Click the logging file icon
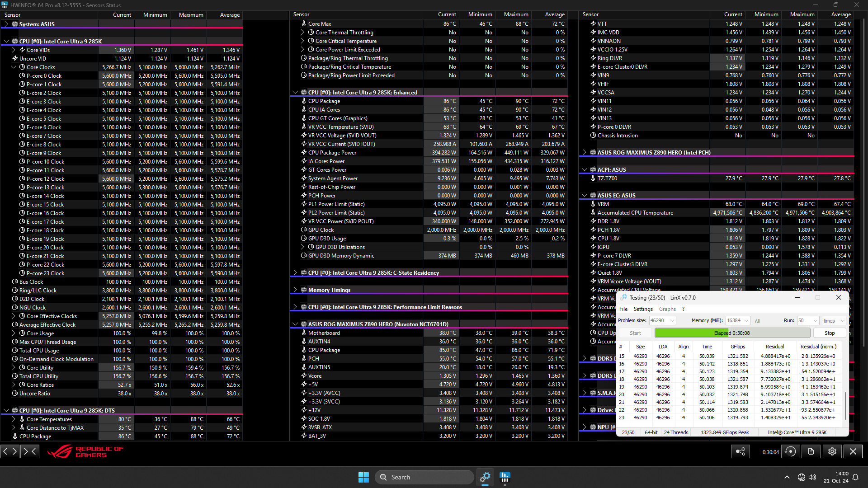 [811, 451]
